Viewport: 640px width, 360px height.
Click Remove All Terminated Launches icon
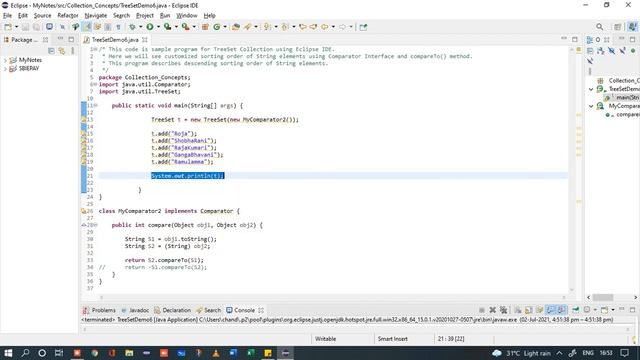(x=503, y=310)
